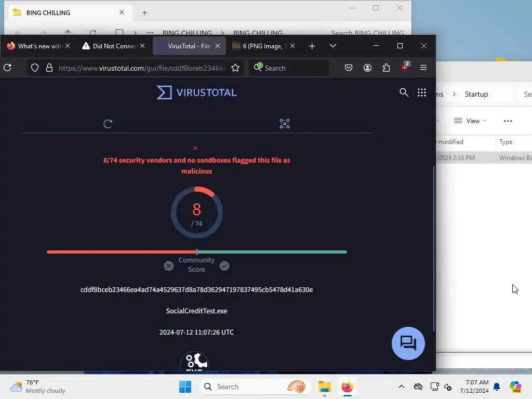Open the Pocket save icon
The width and height of the screenshot is (532, 399).
tap(349, 68)
